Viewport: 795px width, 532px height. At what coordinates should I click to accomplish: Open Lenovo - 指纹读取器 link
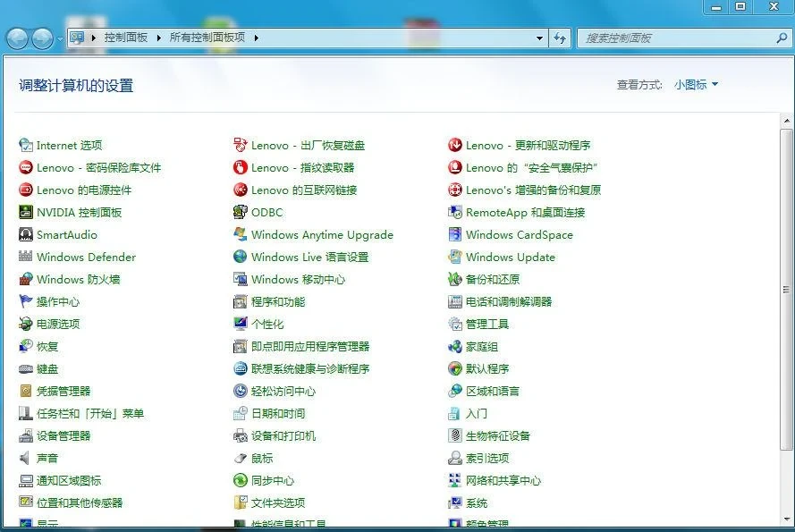[x=302, y=167]
